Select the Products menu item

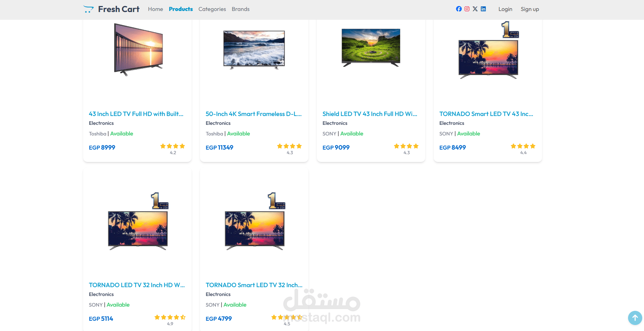click(181, 9)
